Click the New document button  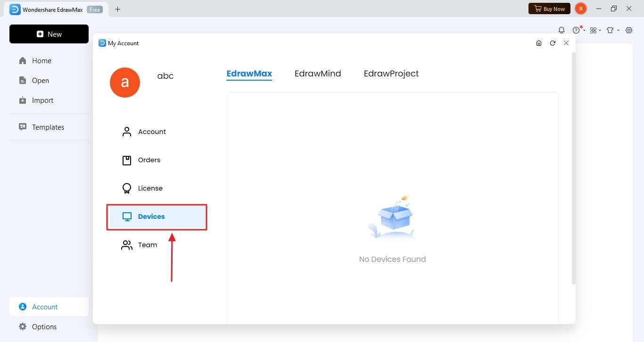click(x=49, y=34)
